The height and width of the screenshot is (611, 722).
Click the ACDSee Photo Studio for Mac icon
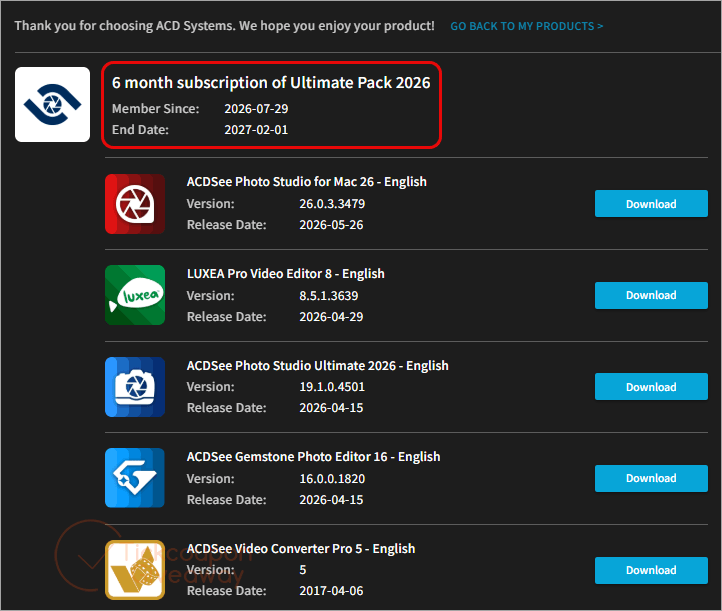click(135, 204)
